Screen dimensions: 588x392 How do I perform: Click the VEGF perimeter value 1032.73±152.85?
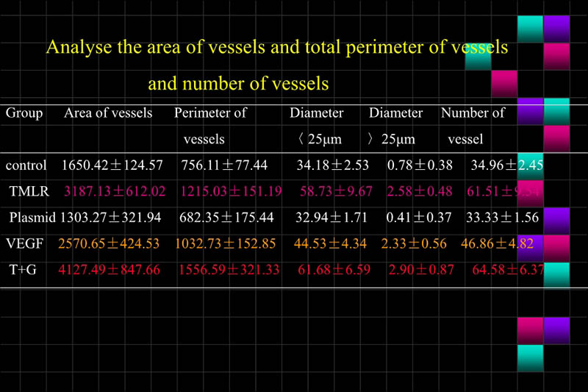tap(229, 243)
